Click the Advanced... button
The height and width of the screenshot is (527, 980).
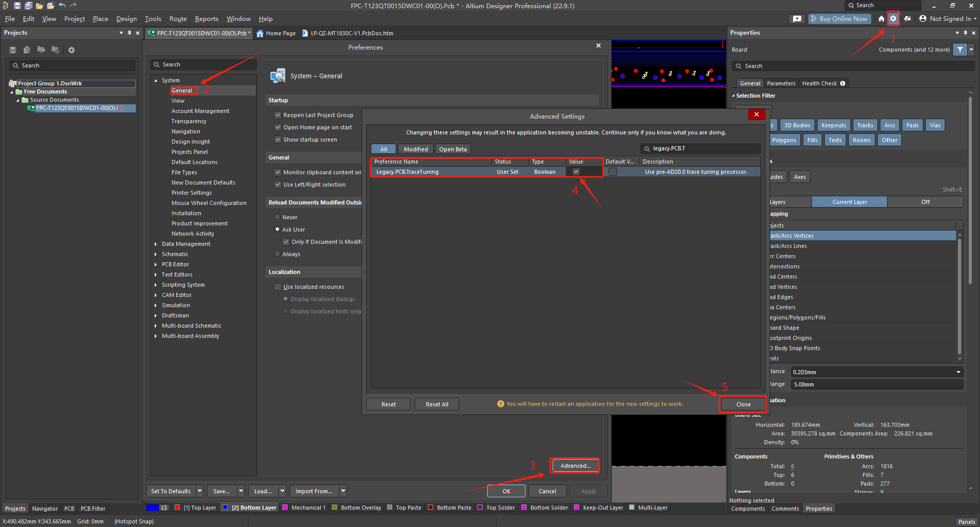(x=575, y=466)
